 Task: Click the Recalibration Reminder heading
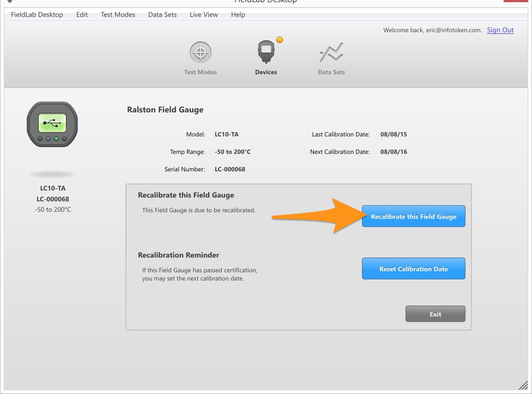[178, 255]
